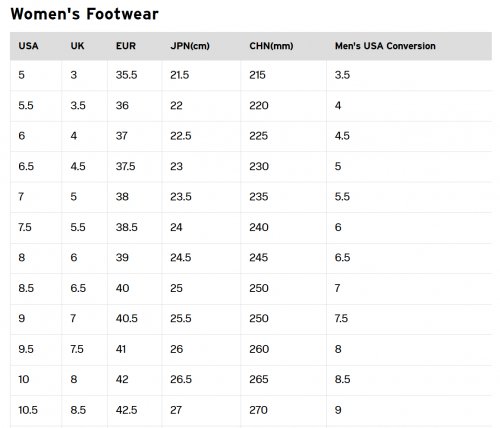Image resolution: width=500 pixels, height=428 pixels.
Task: Select the UK column header
Action: pyautogui.click(x=77, y=46)
